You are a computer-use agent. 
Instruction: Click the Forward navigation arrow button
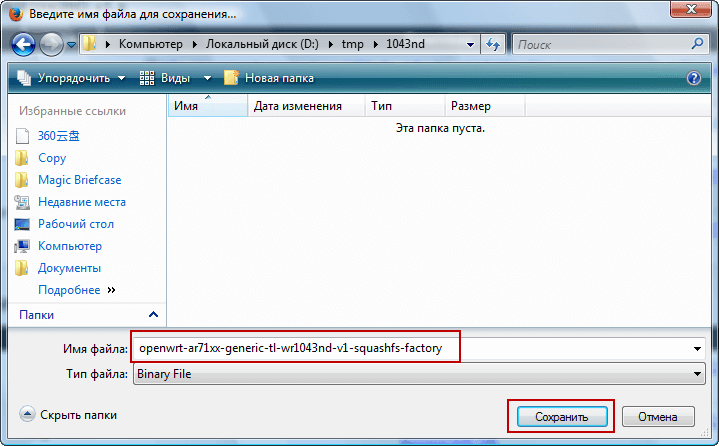[51, 44]
